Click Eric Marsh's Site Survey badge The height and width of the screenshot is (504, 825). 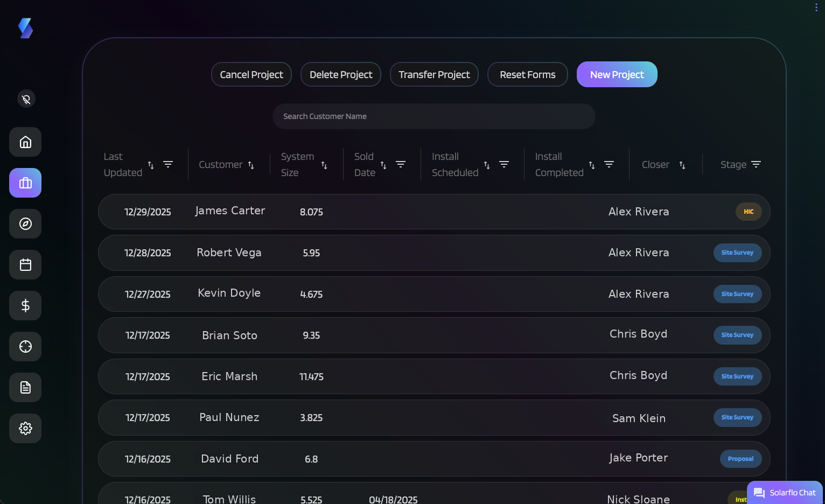737,376
